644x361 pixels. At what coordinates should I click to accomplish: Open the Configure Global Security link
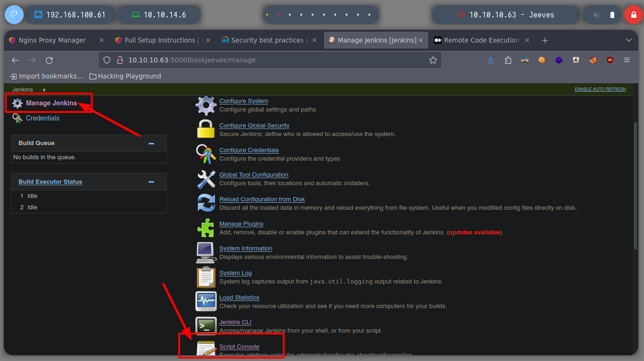[x=254, y=126]
